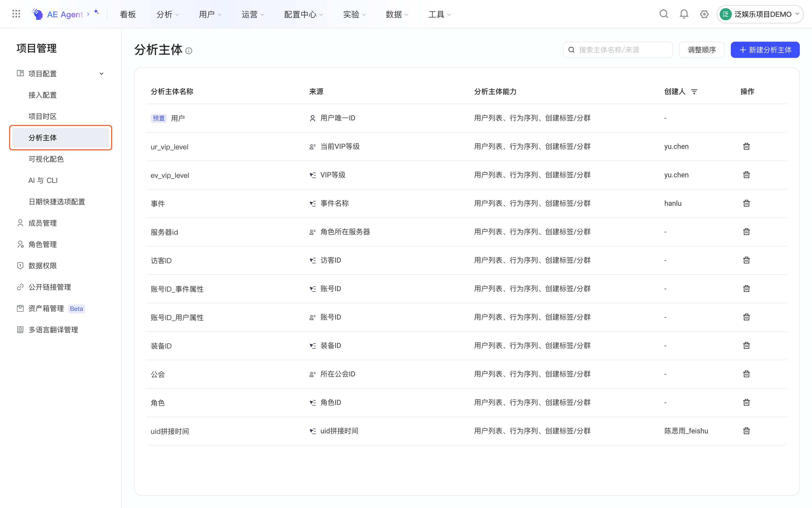This screenshot has width=812, height=508.
Task: Open 数据权限 in sidebar
Action: tap(43, 266)
